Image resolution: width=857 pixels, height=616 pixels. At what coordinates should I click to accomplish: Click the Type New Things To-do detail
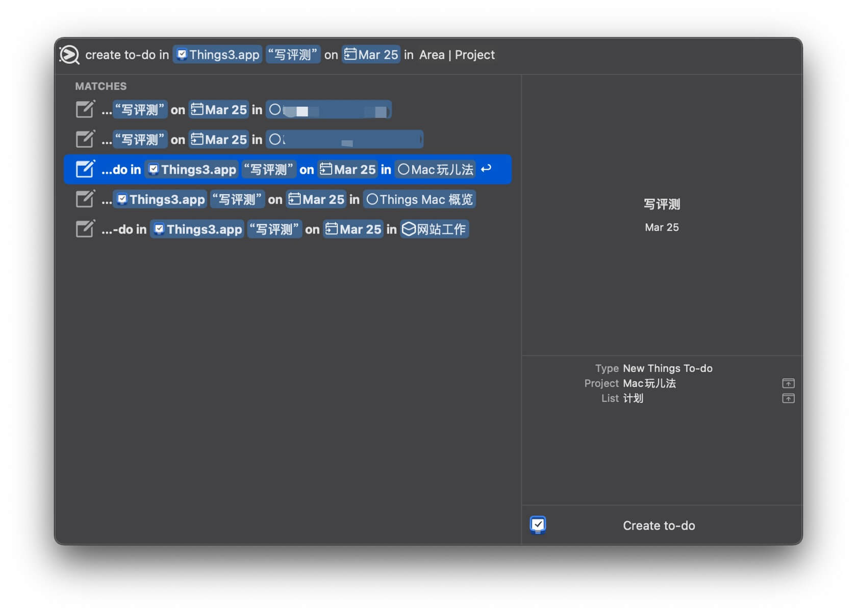[653, 368]
